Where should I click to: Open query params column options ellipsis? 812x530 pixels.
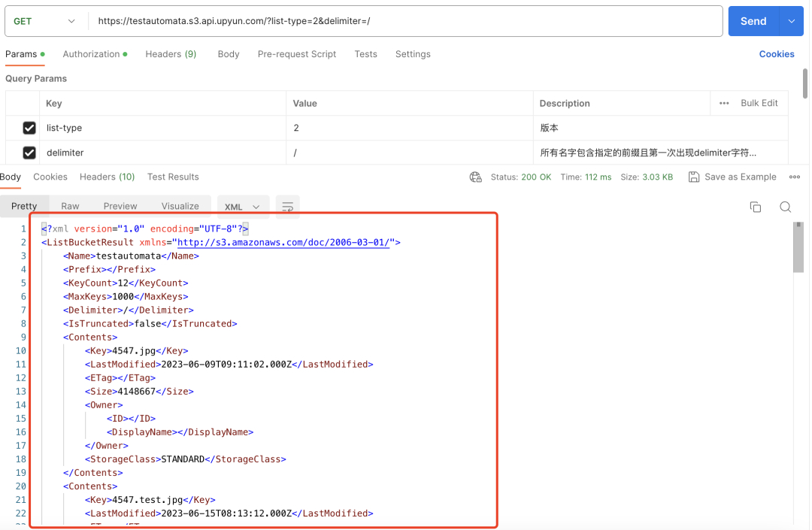(x=724, y=103)
